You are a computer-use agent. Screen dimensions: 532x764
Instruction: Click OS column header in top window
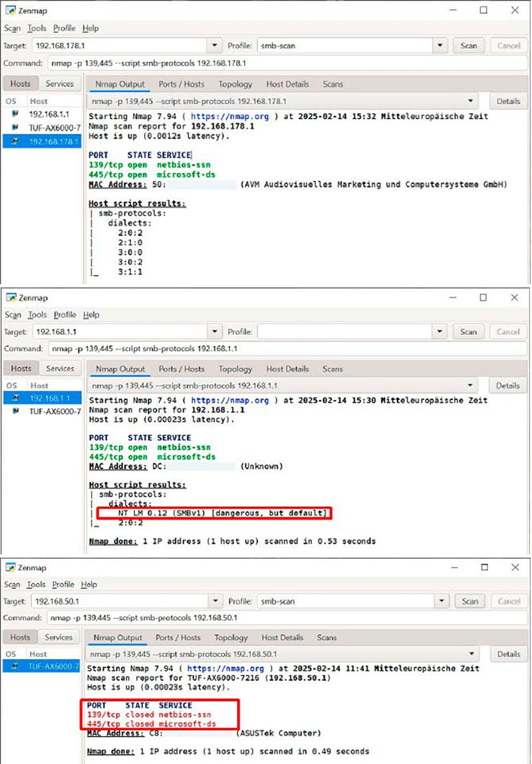pyautogui.click(x=11, y=101)
